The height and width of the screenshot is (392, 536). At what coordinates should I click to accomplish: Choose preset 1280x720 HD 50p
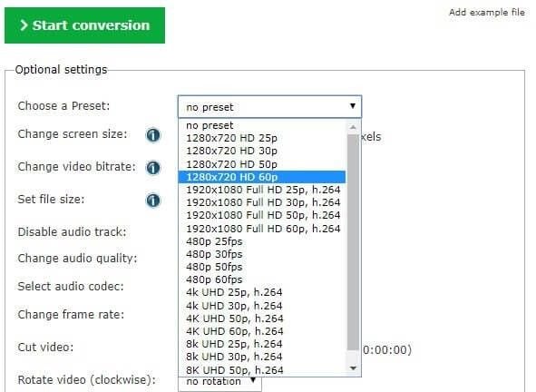coord(262,164)
